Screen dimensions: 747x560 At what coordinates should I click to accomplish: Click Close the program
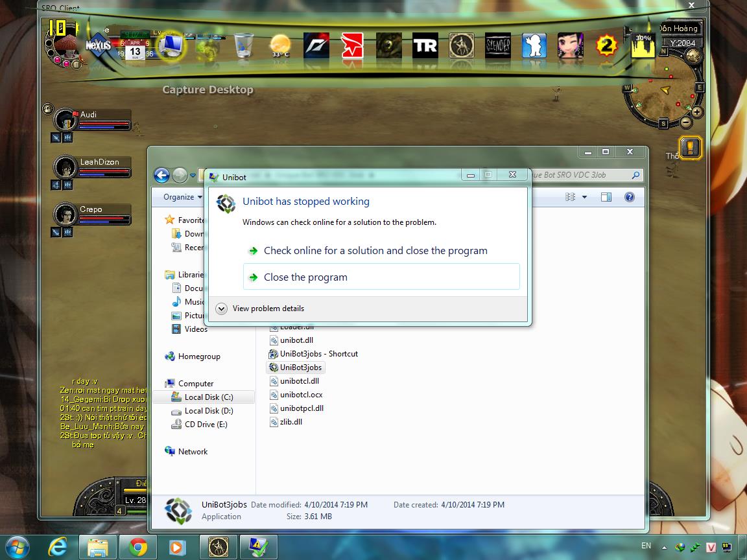pyautogui.click(x=381, y=277)
